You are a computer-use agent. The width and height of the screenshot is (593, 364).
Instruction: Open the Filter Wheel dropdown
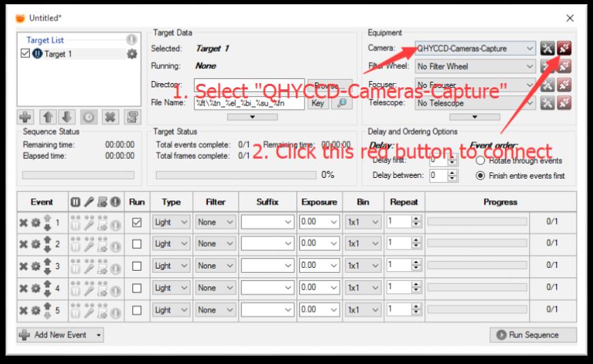tap(475, 67)
